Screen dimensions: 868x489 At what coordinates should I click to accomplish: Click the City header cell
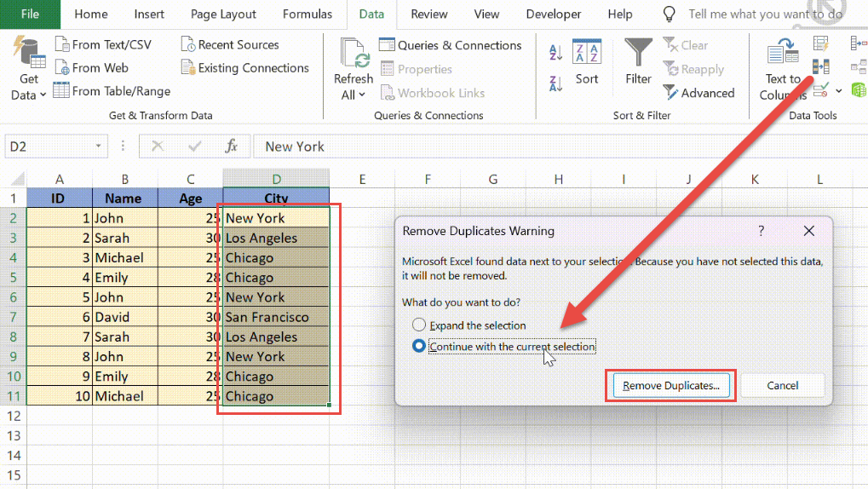pos(276,198)
